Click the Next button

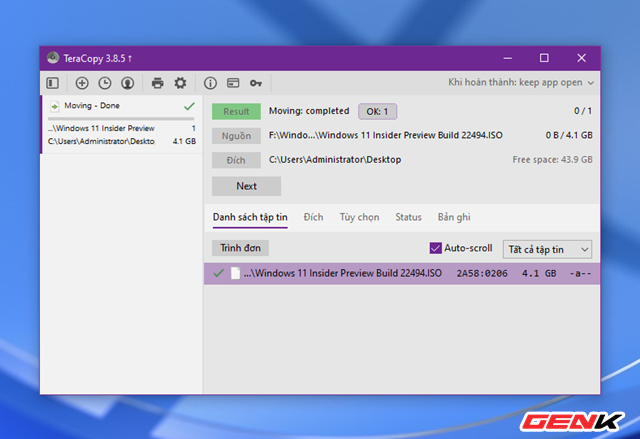tap(247, 186)
